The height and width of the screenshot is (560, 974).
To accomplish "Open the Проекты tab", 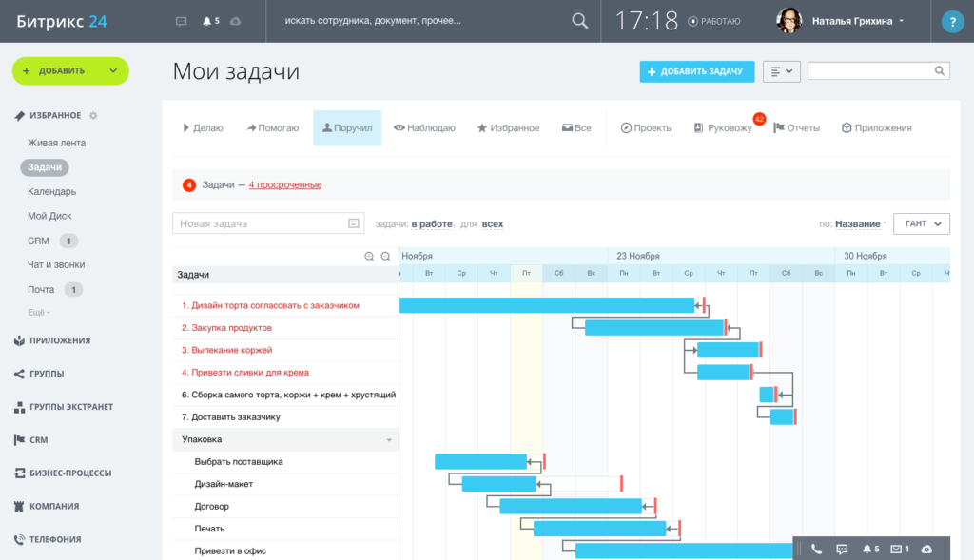I will coord(647,128).
